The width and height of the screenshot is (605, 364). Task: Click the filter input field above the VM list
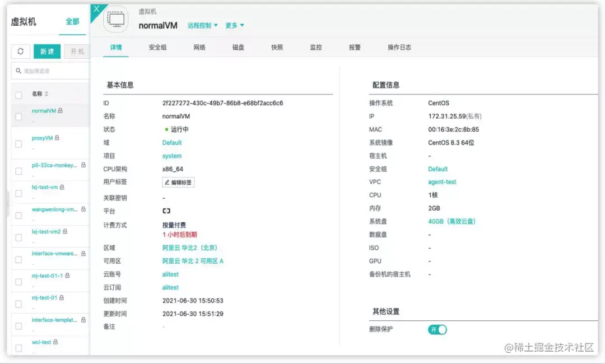point(48,71)
